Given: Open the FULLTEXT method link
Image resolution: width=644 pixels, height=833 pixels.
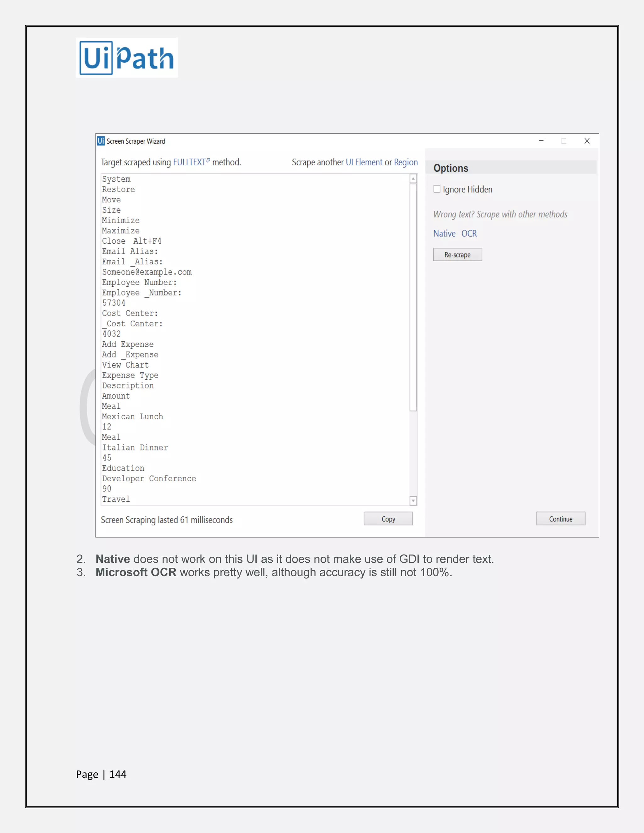Looking at the screenshot, I should (191, 162).
